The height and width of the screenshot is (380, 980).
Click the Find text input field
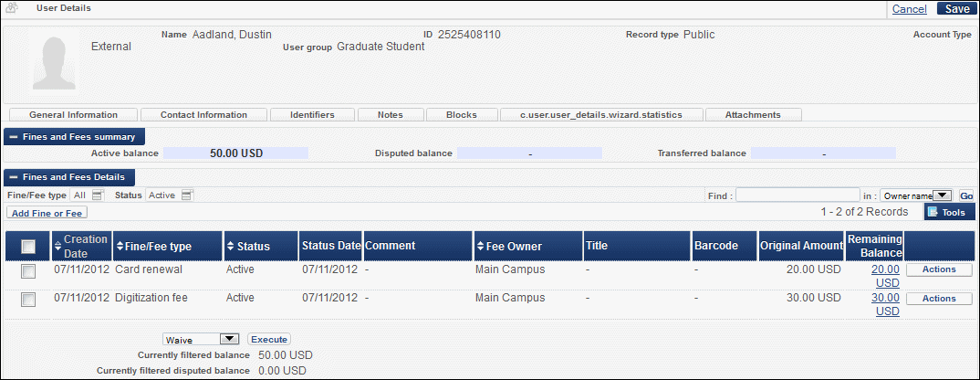(x=798, y=195)
